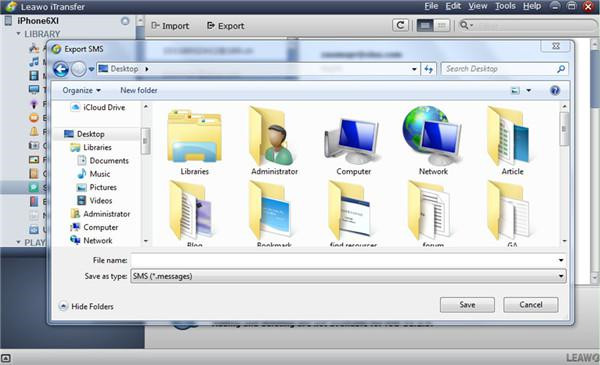Screen dimensions: 600x365
Task: Open the Organize dropdown menu
Action: coord(82,91)
